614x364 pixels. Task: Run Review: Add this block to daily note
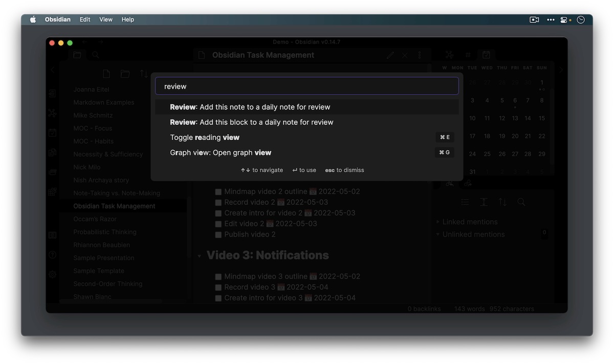tap(307, 122)
